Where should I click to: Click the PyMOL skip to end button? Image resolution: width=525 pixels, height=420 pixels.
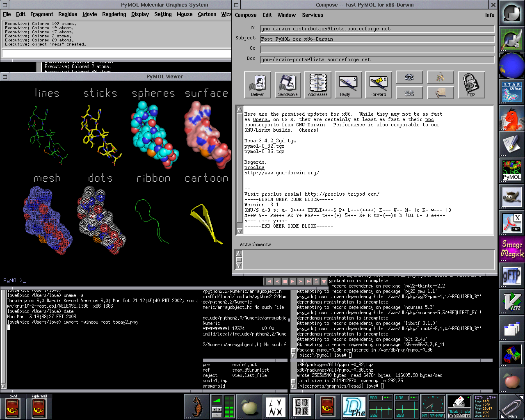pyautogui.click(x=308, y=281)
